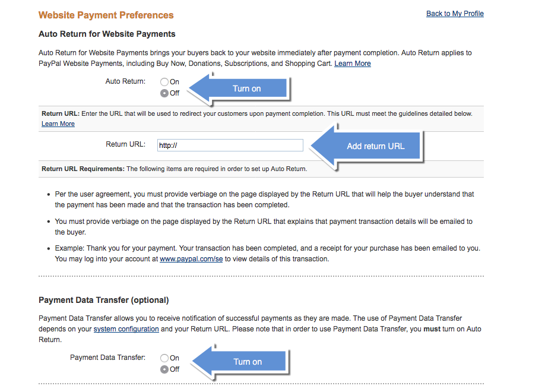Open the 'Back to My Profile' link
Image resolution: width=545 pixels, height=392 pixels.
click(x=455, y=13)
